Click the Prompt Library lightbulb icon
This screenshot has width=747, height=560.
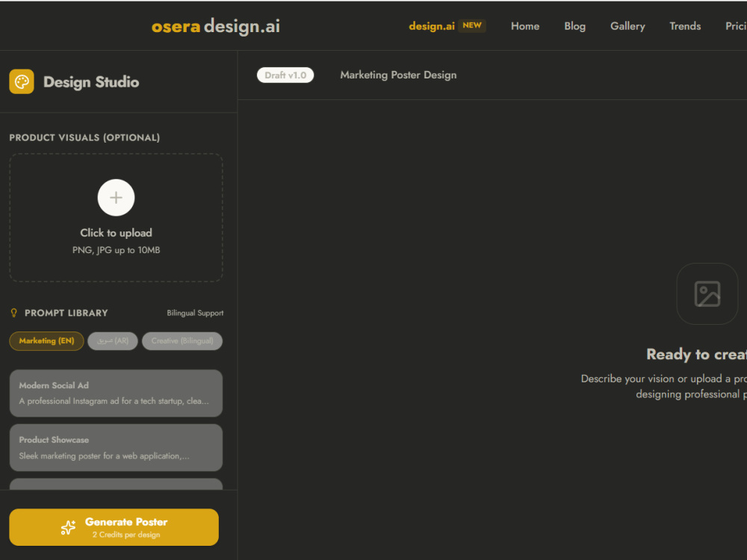tap(13, 313)
